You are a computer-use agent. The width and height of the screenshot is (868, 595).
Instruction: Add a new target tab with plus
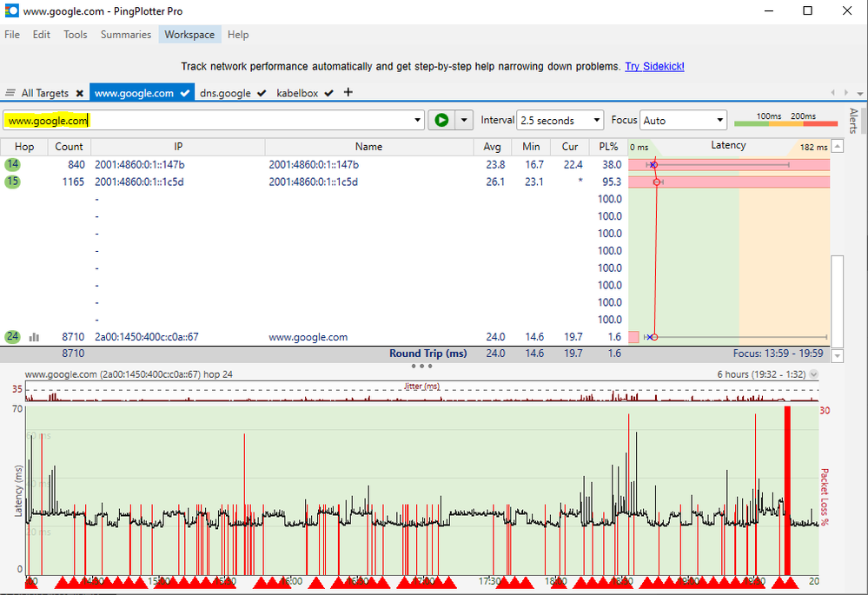pyautogui.click(x=348, y=92)
